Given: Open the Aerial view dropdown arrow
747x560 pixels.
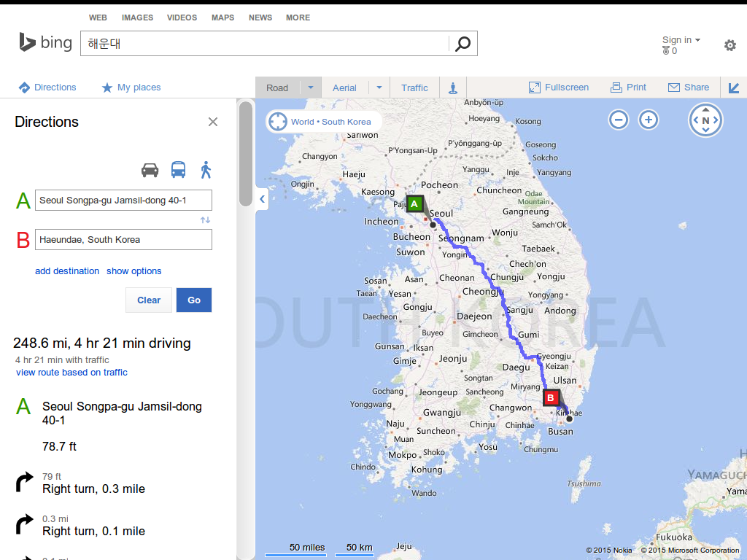Looking at the screenshot, I should point(379,87).
